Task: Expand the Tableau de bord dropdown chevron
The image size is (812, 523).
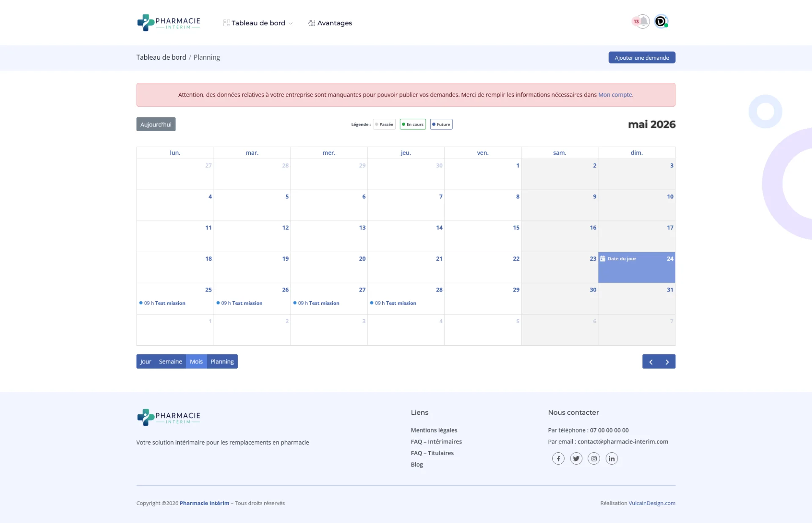Action: [291, 23]
